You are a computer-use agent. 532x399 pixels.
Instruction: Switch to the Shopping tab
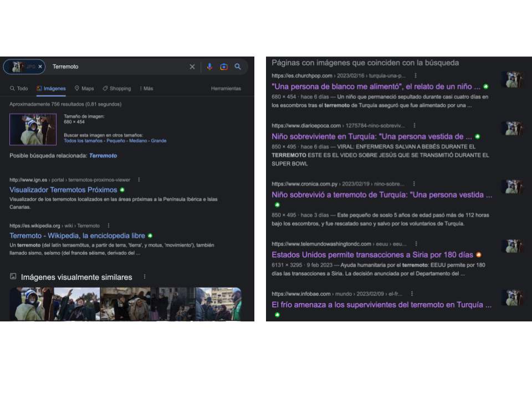(x=117, y=89)
